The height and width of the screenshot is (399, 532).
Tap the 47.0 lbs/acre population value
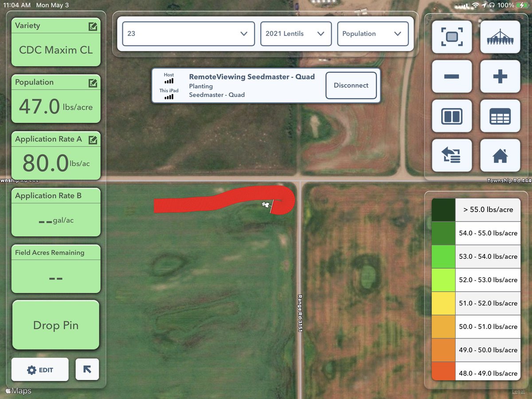56,106
